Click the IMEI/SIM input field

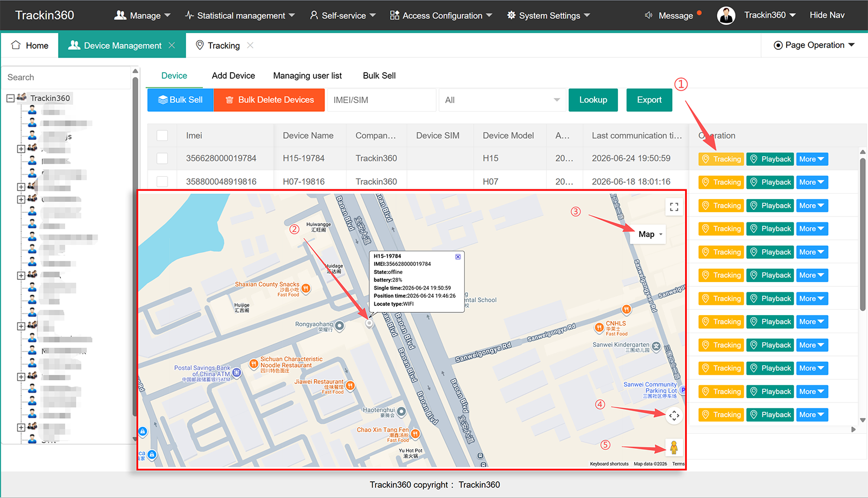pyautogui.click(x=381, y=100)
